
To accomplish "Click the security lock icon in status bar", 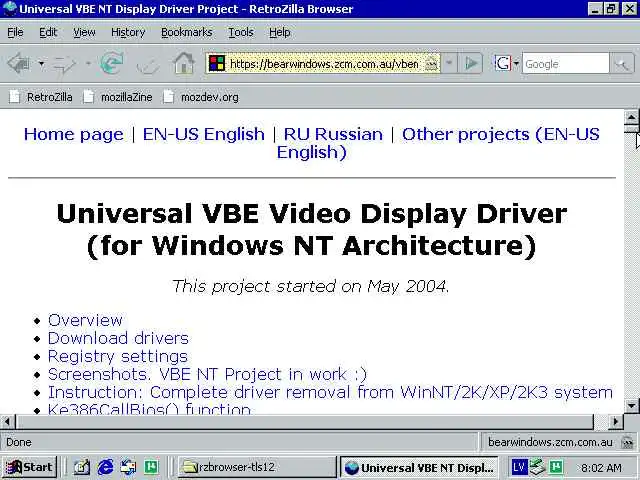I will click(627, 442).
